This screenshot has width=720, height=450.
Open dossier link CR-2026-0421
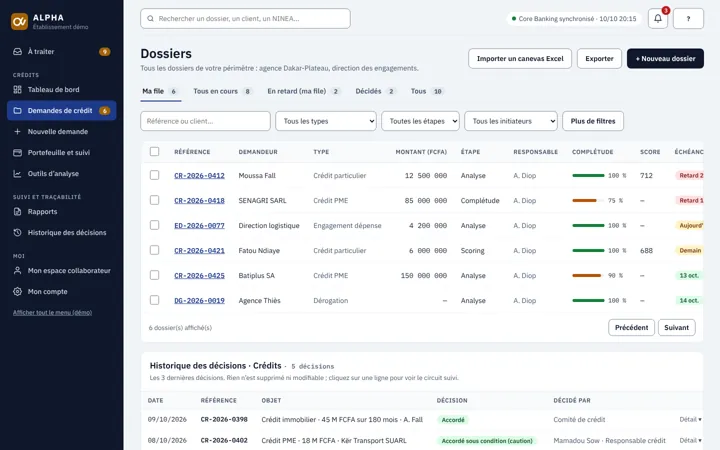199,250
